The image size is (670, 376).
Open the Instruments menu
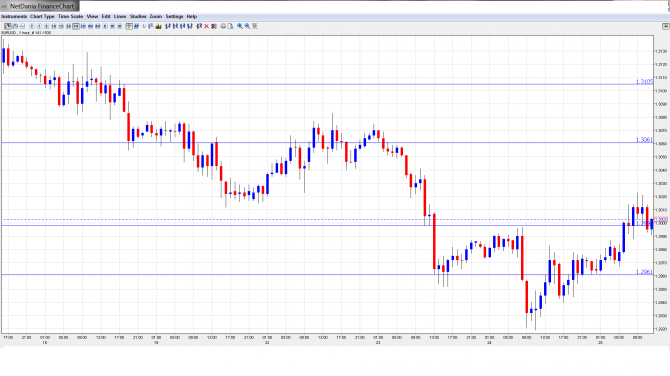tap(14, 16)
